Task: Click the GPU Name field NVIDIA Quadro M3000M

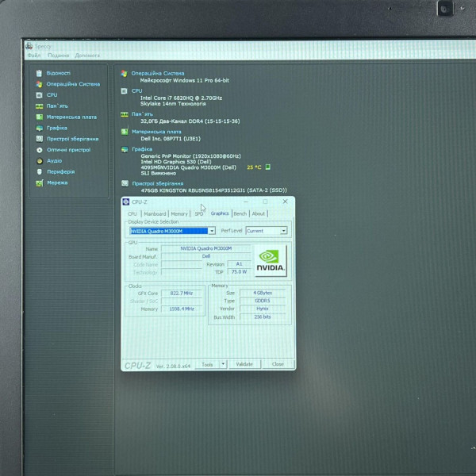Action: click(x=206, y=248)
